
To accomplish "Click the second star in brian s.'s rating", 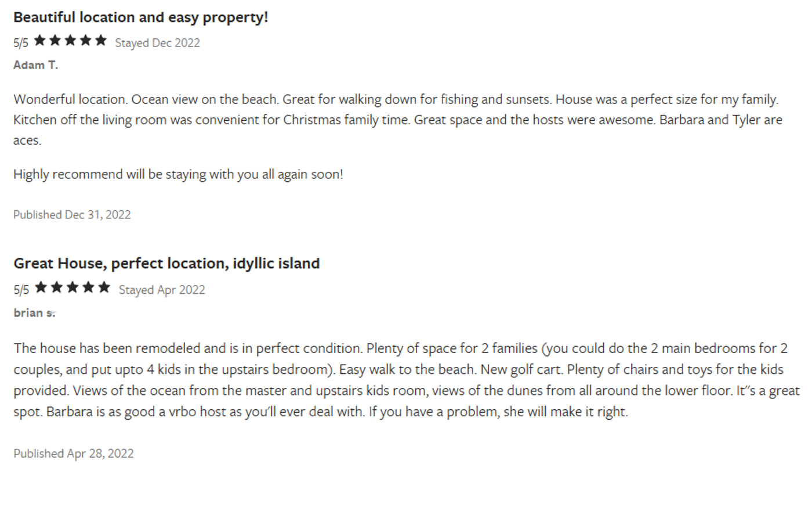I will click(57, 287).
